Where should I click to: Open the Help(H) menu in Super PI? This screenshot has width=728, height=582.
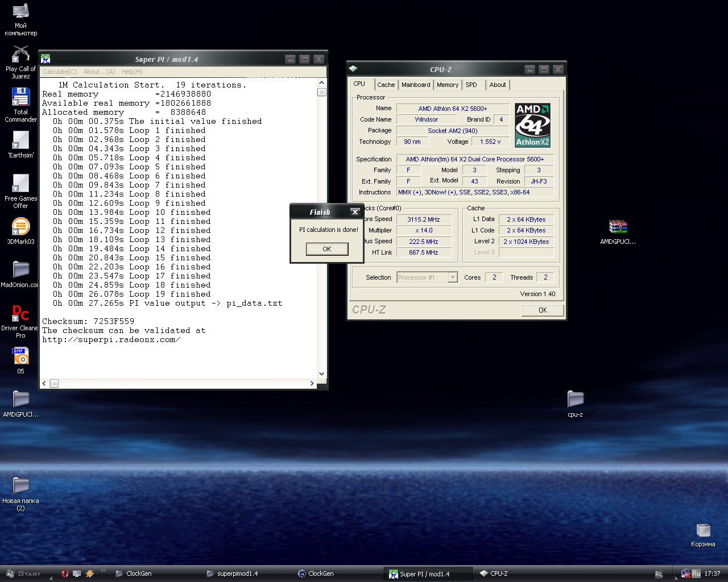(x=132, y=72)
